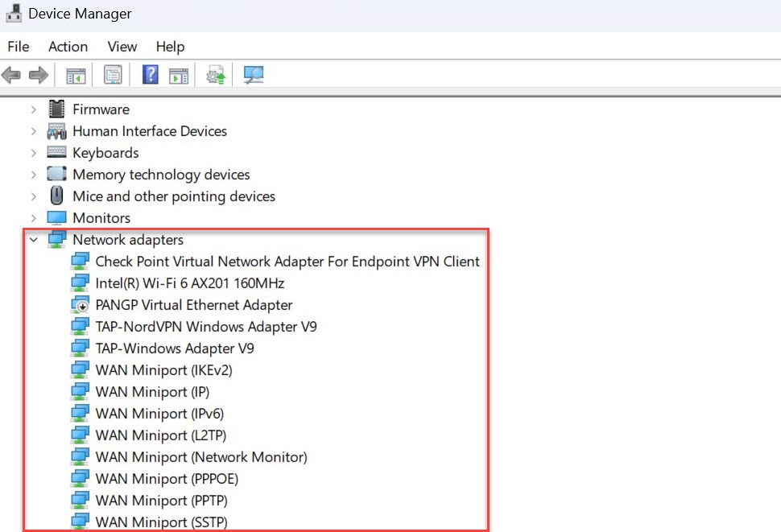Toggle the console tree pane toolbar icon
This screenshot has height=532, width=781.
pyautogui.click(x=76, y=76)
